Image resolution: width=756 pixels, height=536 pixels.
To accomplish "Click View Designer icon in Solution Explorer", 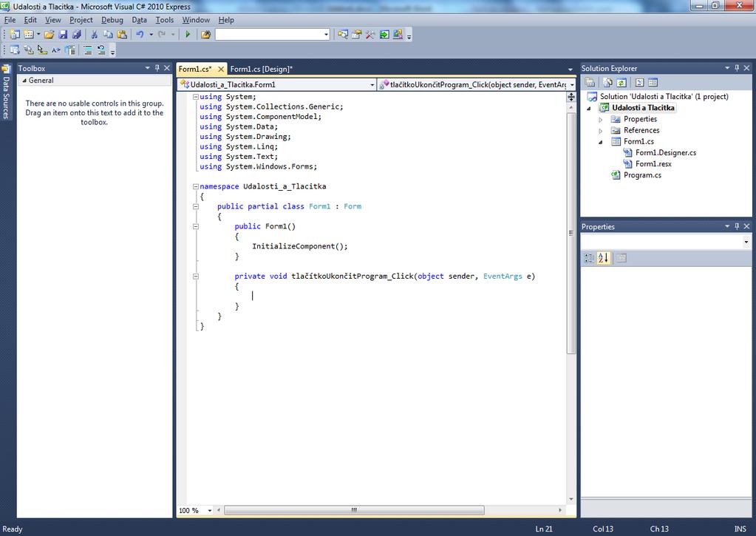I will (x=653, y=83).
